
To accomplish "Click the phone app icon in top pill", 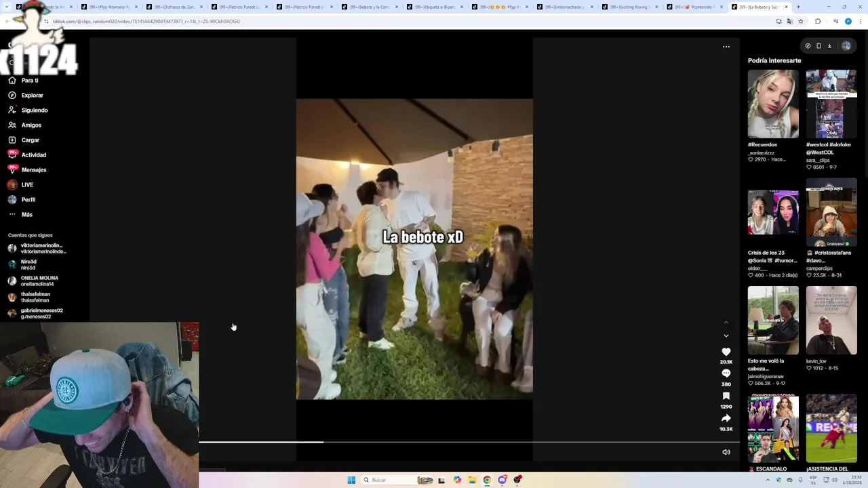I will coord(818,46).
